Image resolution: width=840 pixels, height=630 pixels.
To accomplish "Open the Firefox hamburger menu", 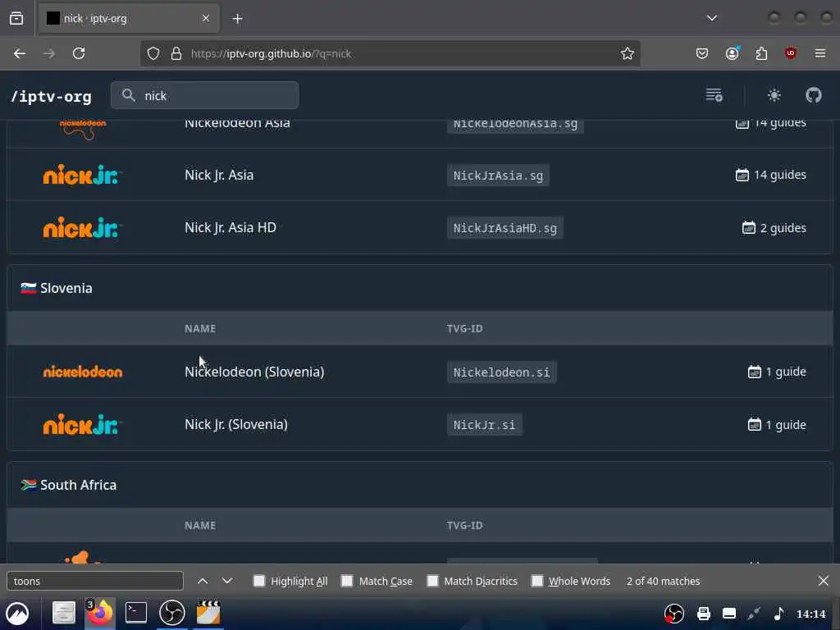I will (x=820, y=53).
